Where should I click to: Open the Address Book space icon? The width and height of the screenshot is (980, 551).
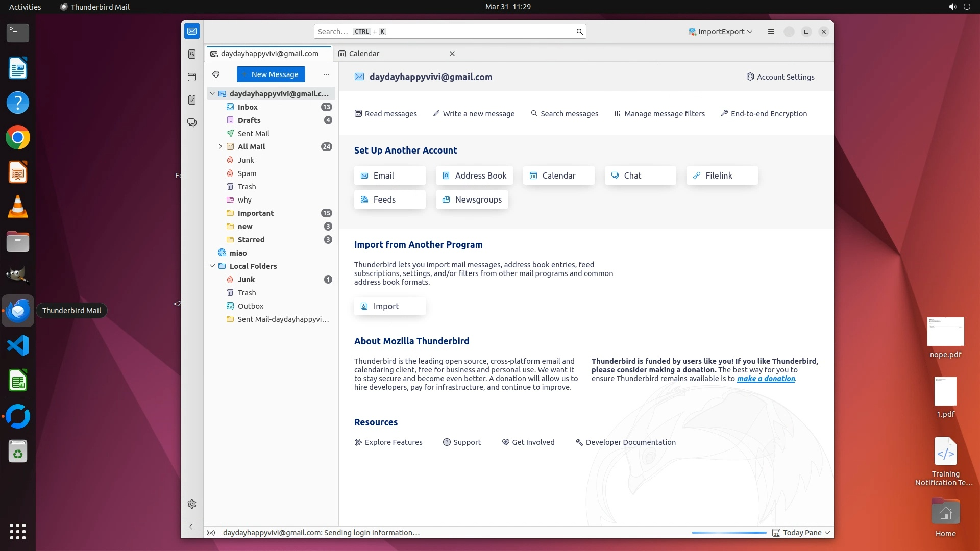[192, 54]
